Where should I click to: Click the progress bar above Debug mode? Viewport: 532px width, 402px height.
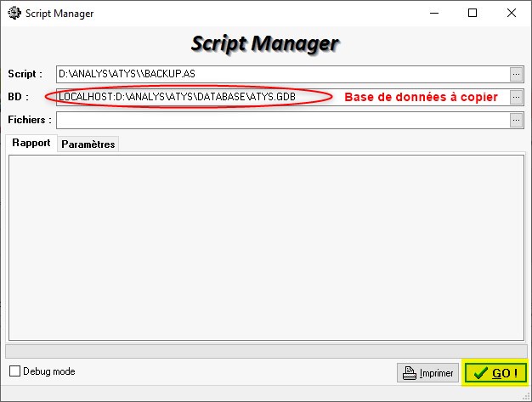pyautogui.click(x=265, y=350)
